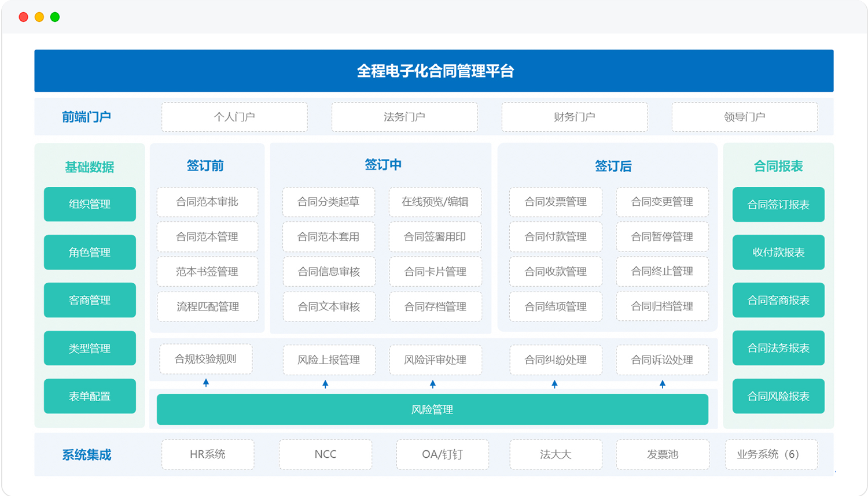Click 合同签署用印 box
868x496 pixels.
click(x=435, y=237)
